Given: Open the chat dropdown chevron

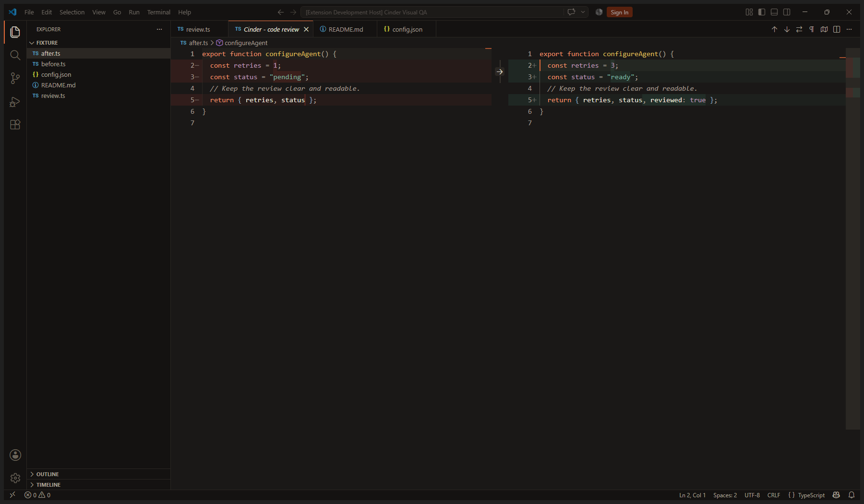Looking at the screenshot, I should tap(583, 12).
